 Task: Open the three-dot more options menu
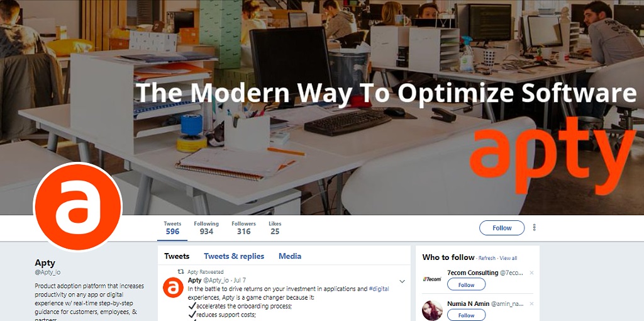(534, 227)
